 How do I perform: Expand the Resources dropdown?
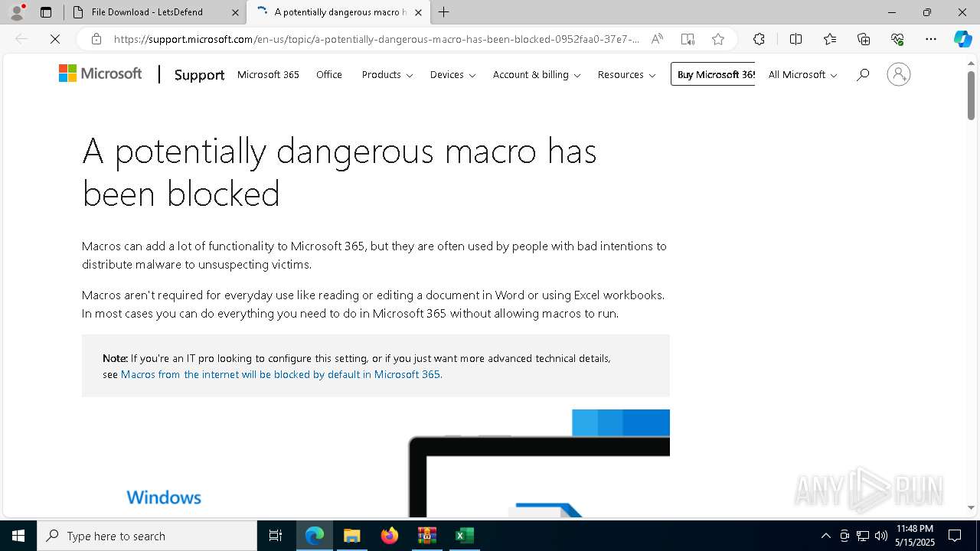pos(626,74)
